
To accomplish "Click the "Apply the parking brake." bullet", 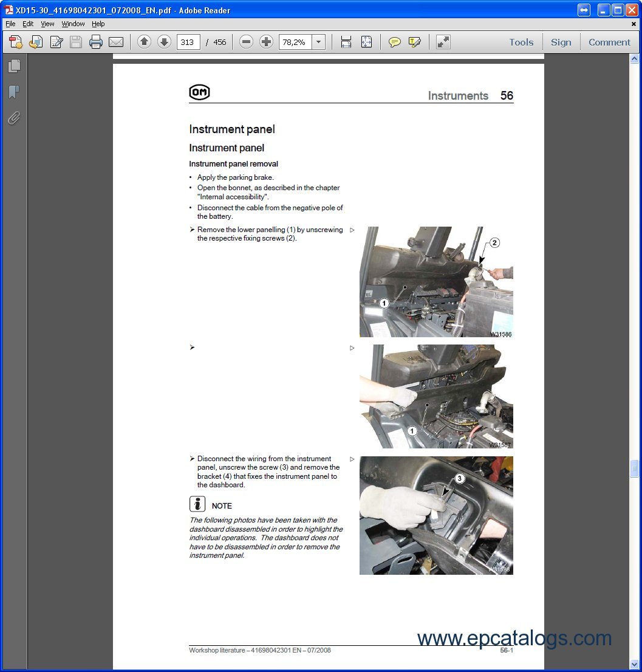I will click(236, 177).
